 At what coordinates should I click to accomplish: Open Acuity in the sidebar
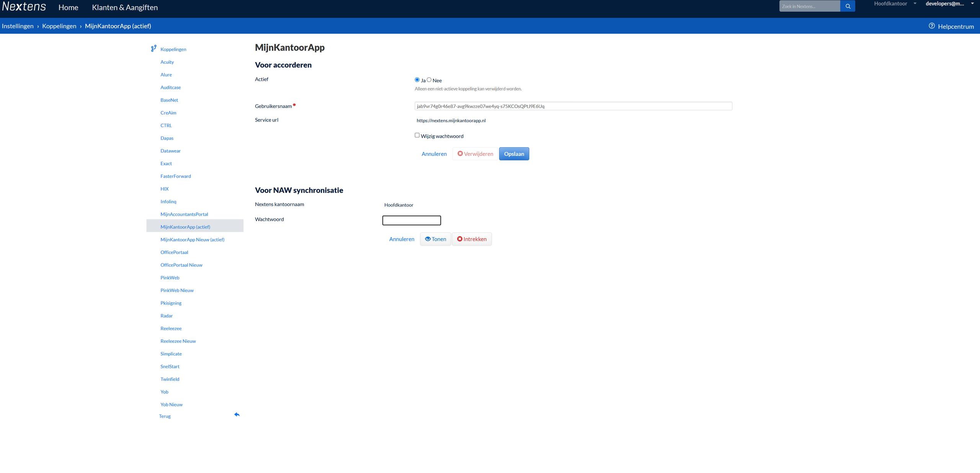click(x=167, y=62)
